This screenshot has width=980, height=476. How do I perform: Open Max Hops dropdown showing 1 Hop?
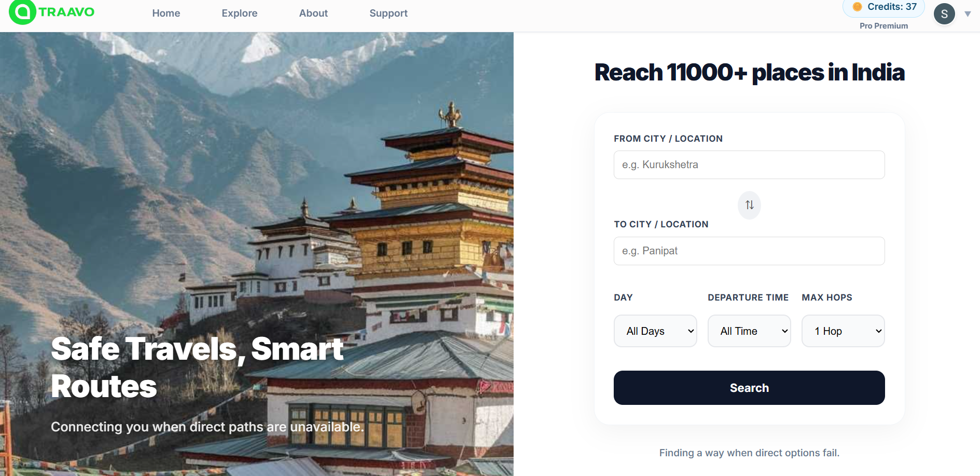coord(843,331)
